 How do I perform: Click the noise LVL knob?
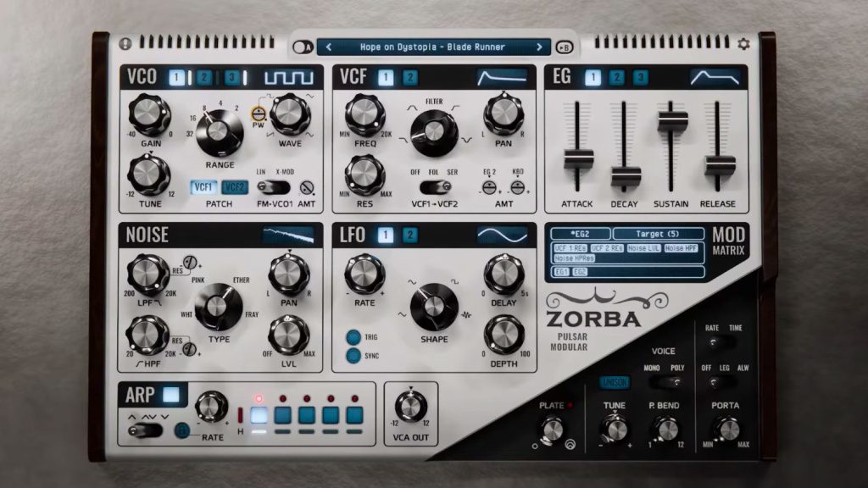(288, 335)
